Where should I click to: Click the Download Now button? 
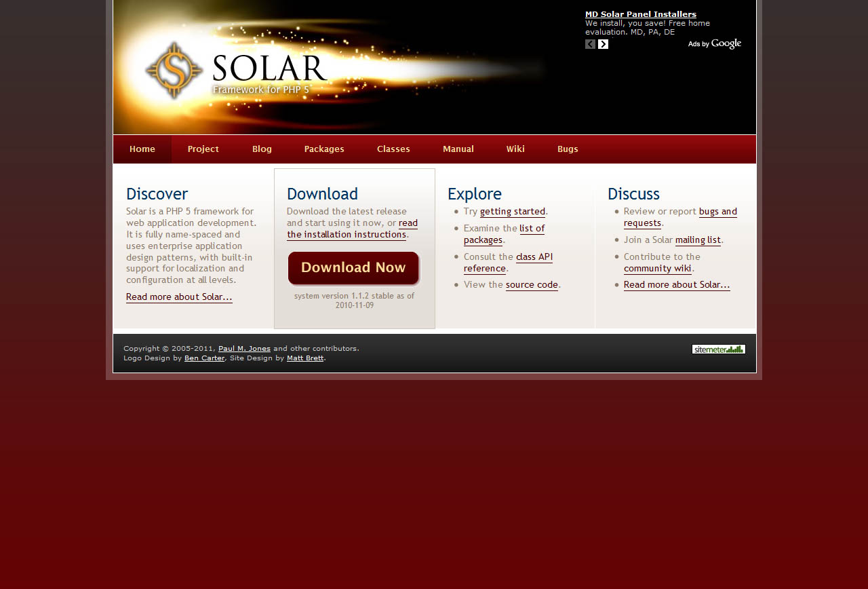(x=353, y=268)
